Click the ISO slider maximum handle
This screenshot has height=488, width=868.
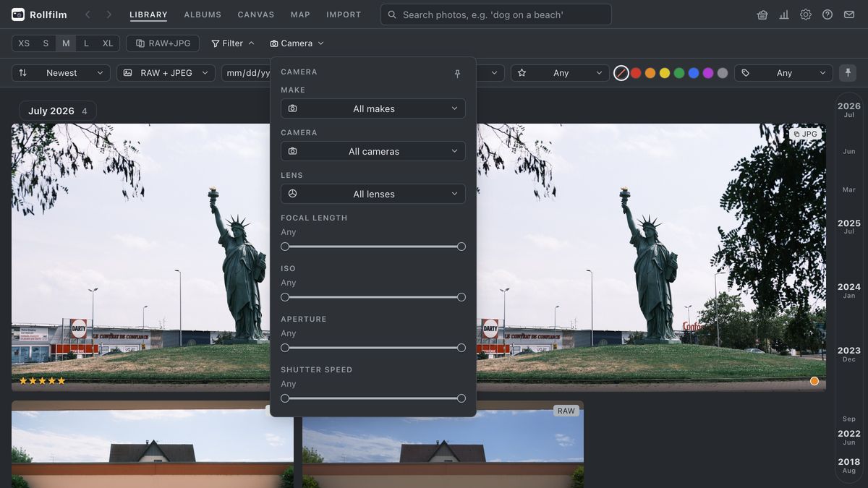(461, 297)
